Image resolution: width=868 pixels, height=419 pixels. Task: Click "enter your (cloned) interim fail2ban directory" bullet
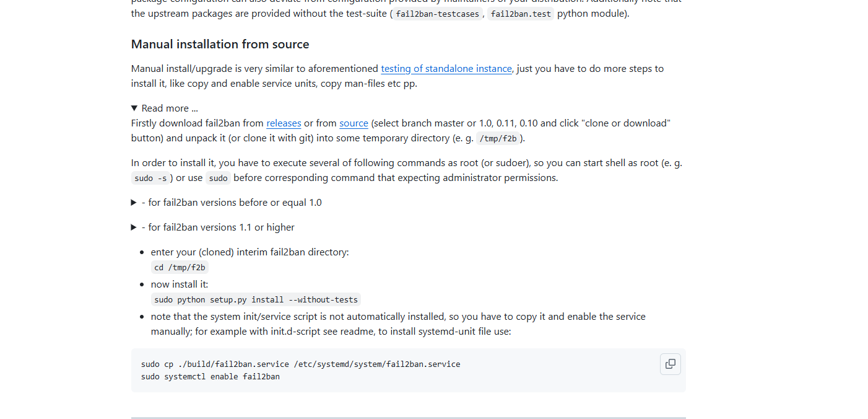[x=250, y=252]
